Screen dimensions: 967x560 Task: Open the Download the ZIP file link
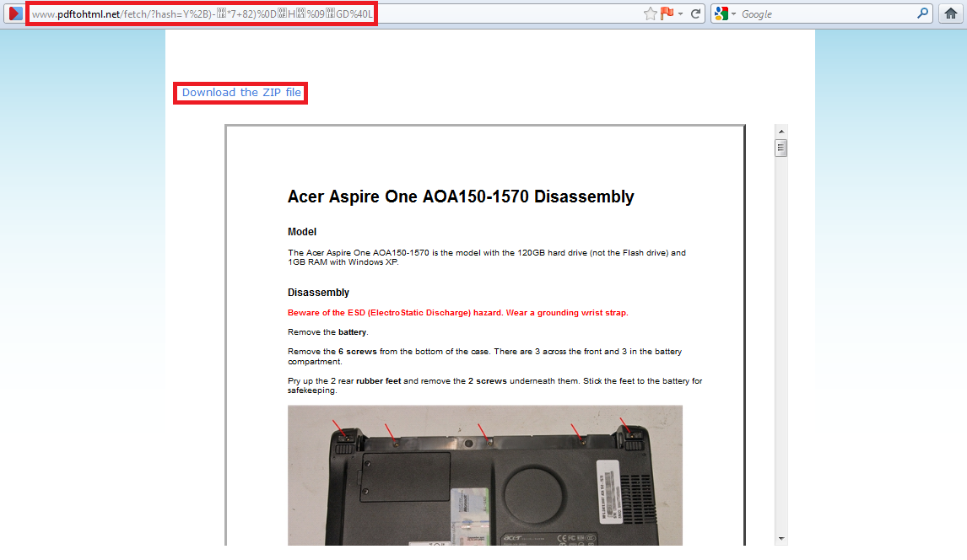241,93
